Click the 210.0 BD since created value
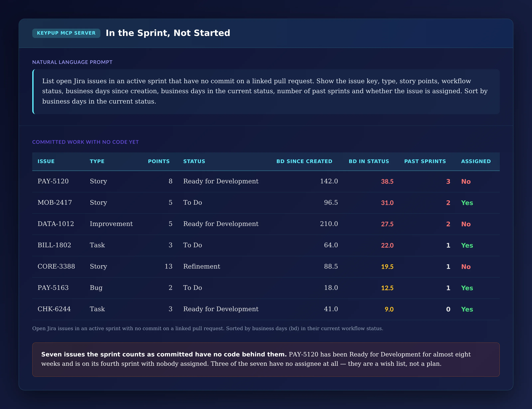532x409 pixels. (329, 224)
